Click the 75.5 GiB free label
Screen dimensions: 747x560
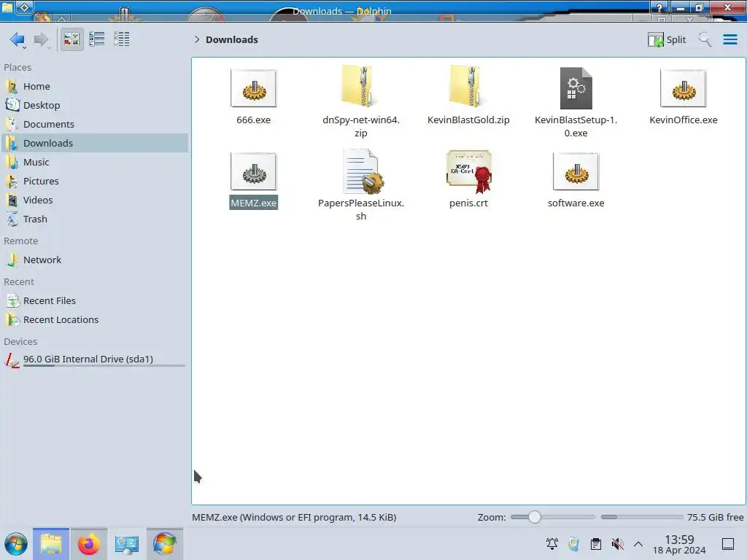point(715,517)
